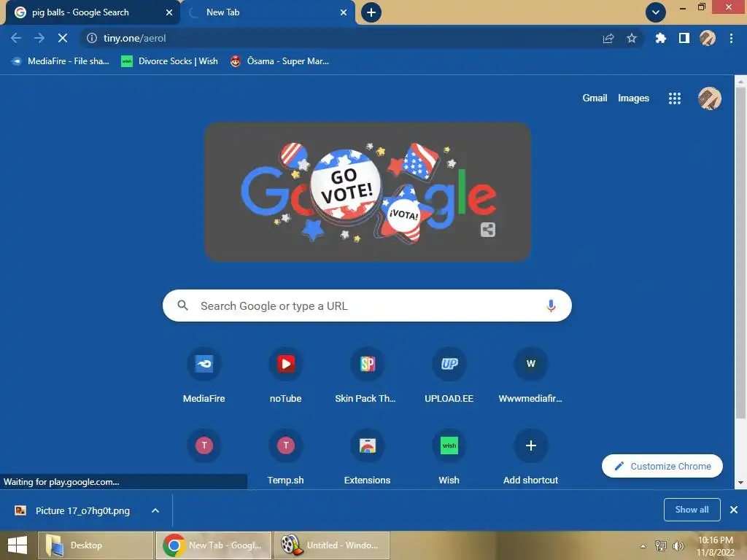Open Chrome profile avatar in toolbar
This screenshot has height=560, width=747.
coord(708,38)
